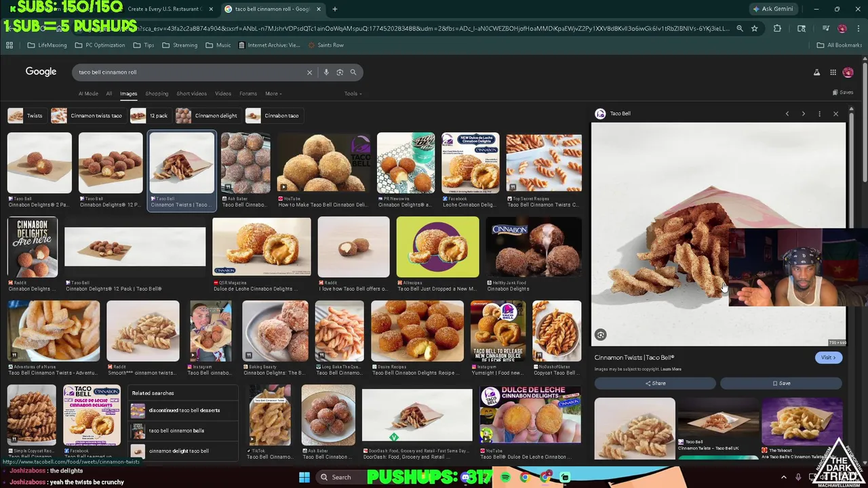
Task: Clear the Google search box text
Action: click(309, 73)
